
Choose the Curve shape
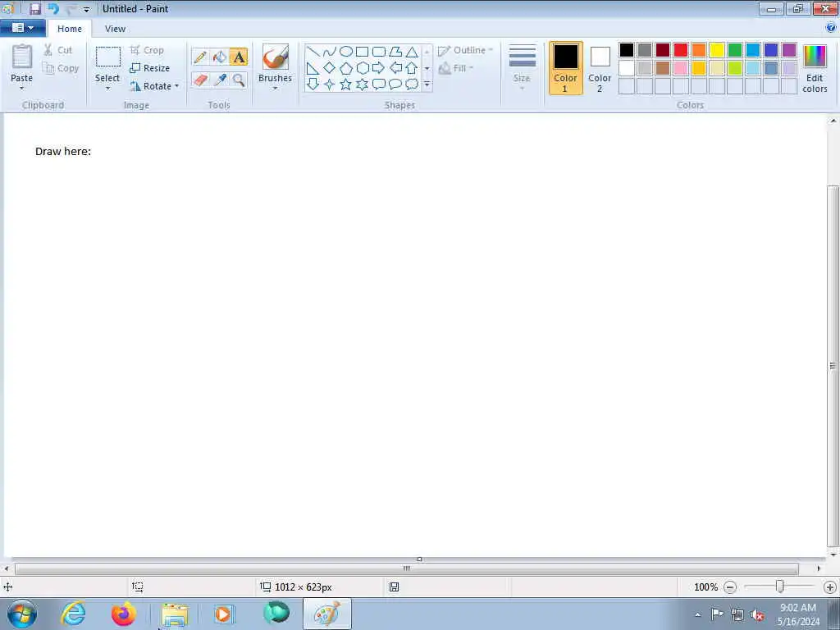coord(330,52)
